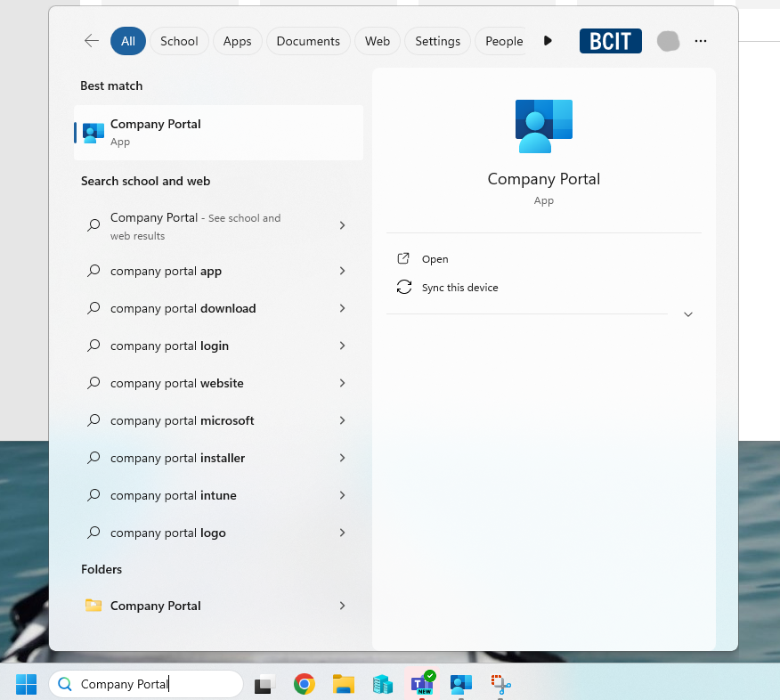780x700 pixels.
Task: Open File Explorer from the taskbar
Action: 344,684
